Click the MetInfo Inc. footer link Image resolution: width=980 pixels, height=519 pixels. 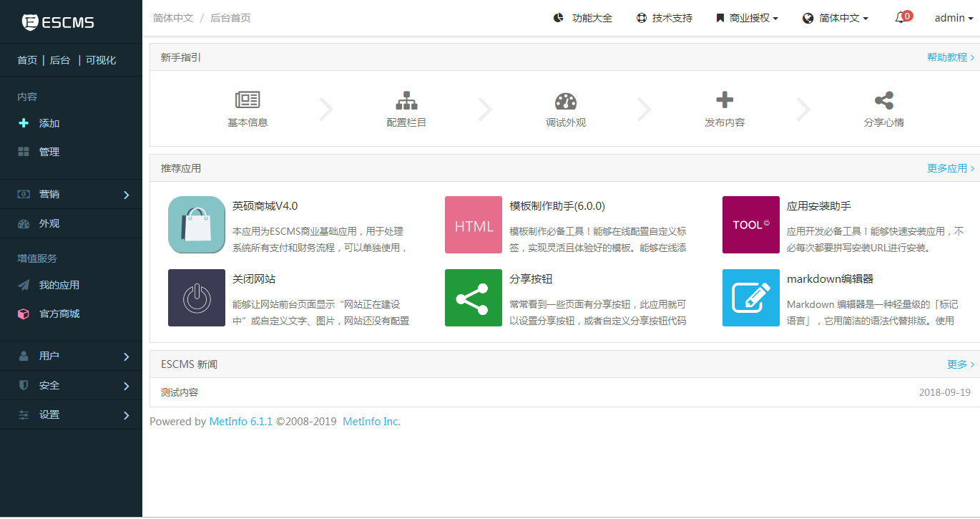coord(371,422)
